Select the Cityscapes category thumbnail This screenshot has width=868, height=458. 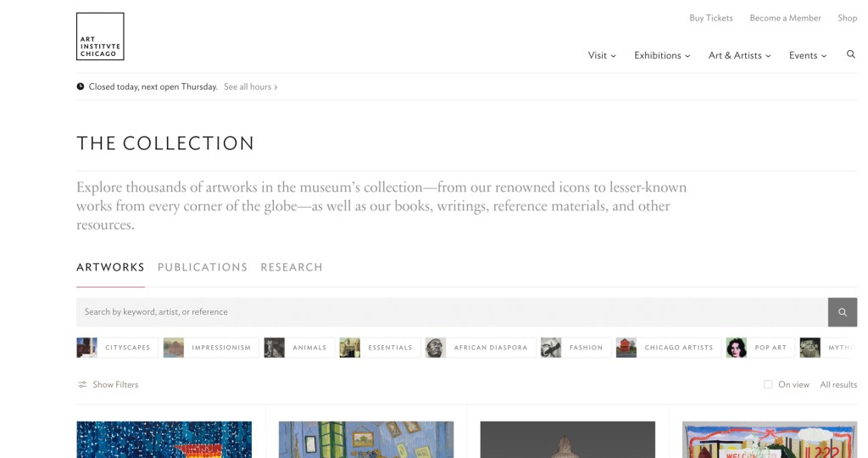pos(87,348)
